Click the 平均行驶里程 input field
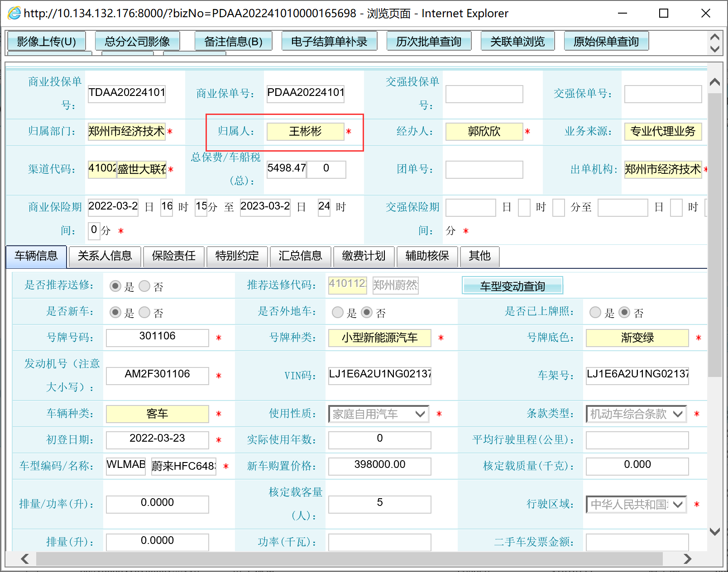This screenshot has width=728, height=572. [x=637, y=440]
